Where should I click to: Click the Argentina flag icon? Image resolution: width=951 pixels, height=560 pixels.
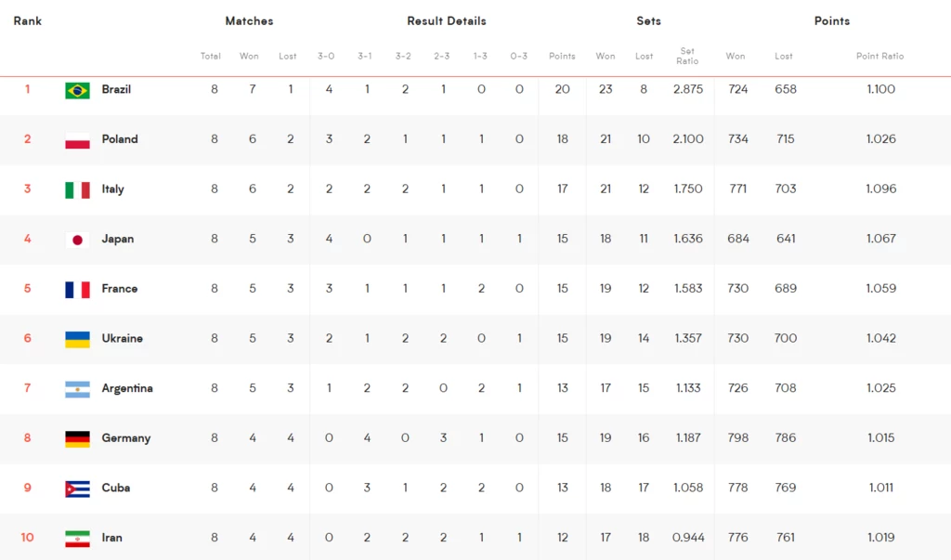(x=78, y=389)
